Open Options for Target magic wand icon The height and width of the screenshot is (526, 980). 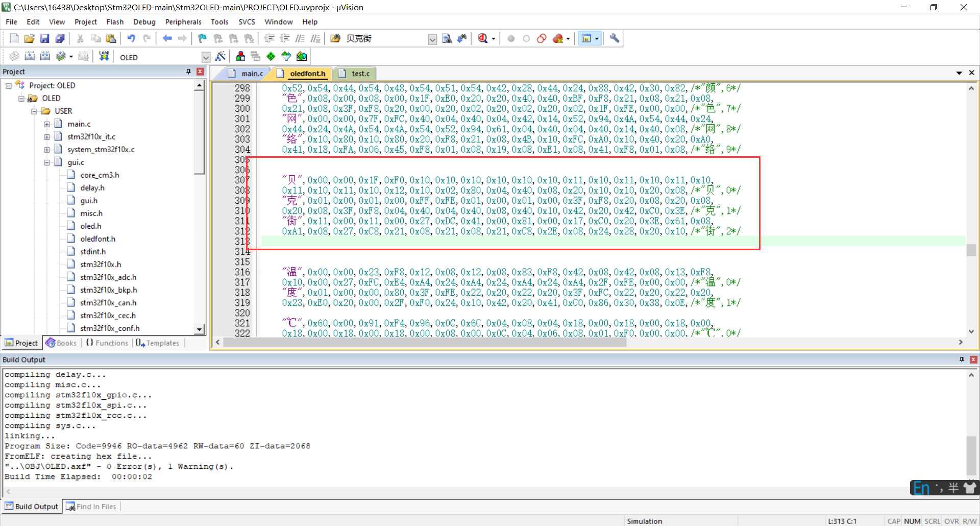[x=220, y=56]
